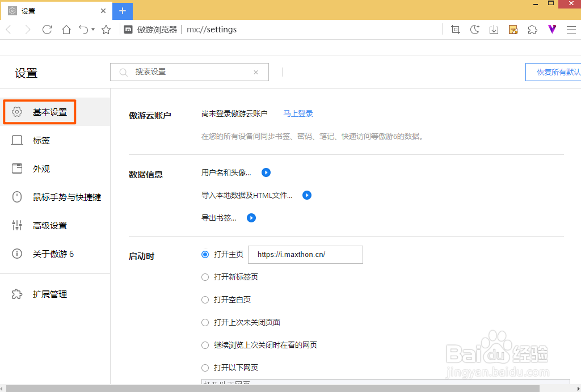Close the 设置 tab
581x392 pixels.
103,11
